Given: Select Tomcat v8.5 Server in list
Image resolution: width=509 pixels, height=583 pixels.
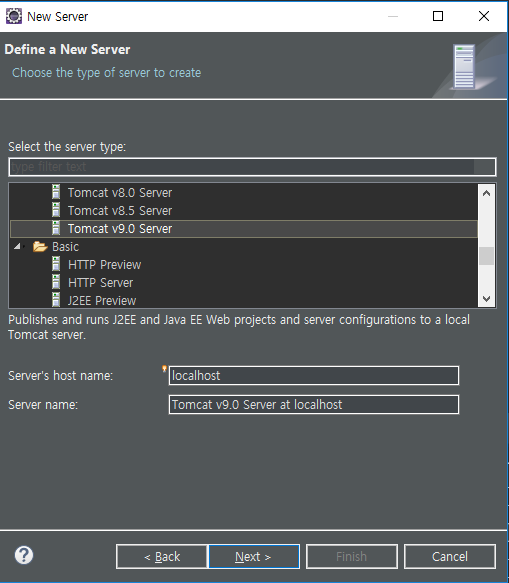Looking at the screenshot, I should pos(244,210).
